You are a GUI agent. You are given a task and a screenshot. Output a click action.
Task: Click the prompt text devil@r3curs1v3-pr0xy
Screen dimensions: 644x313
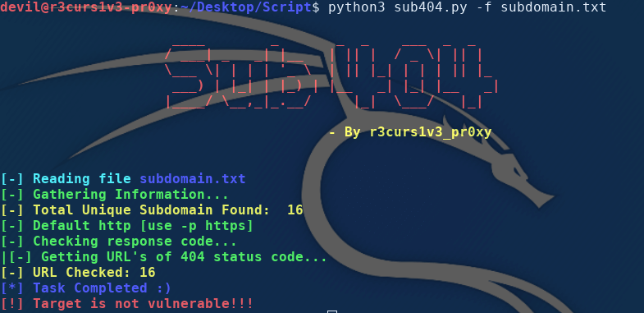click(86, 7)
